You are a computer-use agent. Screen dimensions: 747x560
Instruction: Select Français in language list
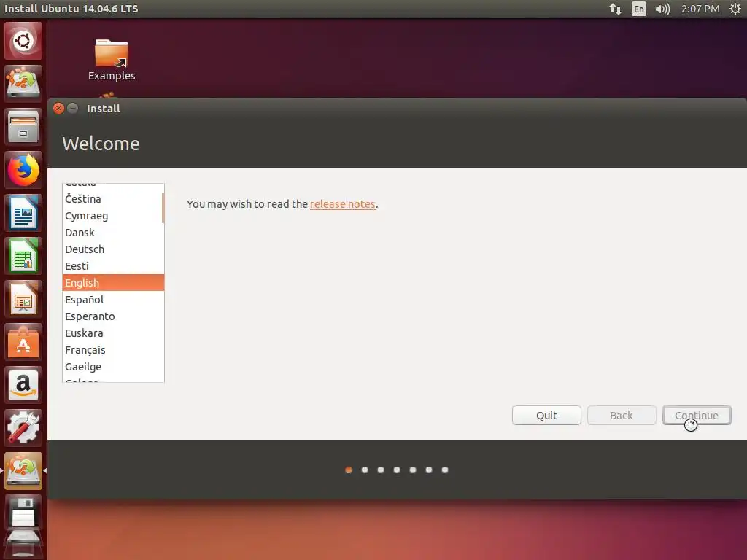(112, 350)
